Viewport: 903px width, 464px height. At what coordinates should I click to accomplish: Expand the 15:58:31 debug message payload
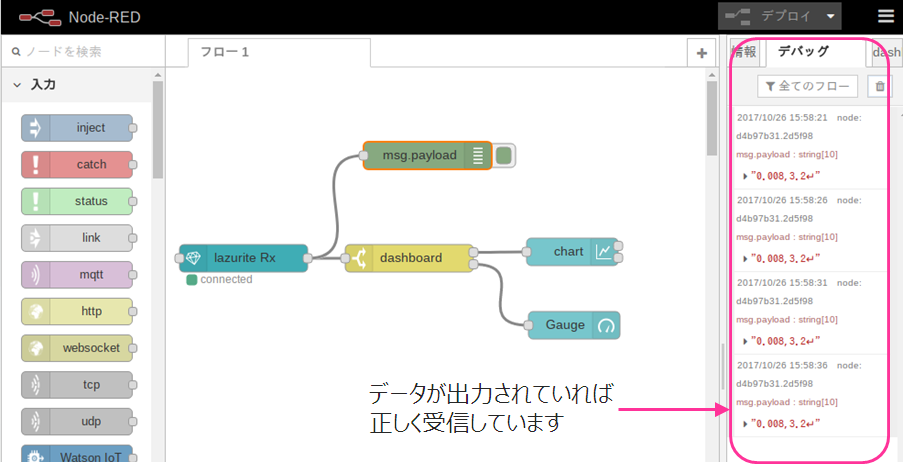(x=746, y=341)
